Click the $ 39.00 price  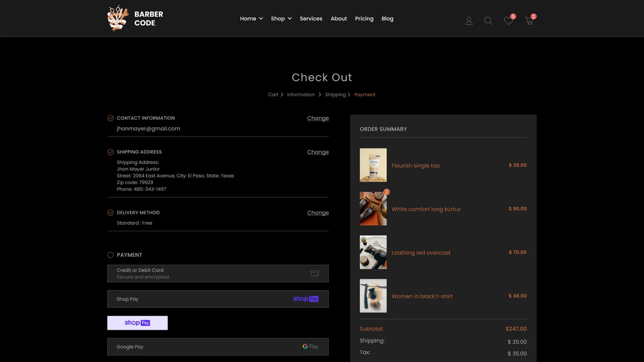(x=518, y=165)
